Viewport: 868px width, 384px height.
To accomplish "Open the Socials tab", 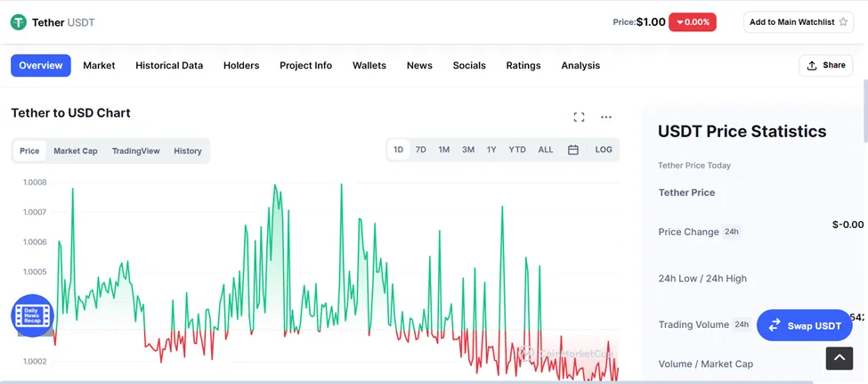I will coord(469,65).
